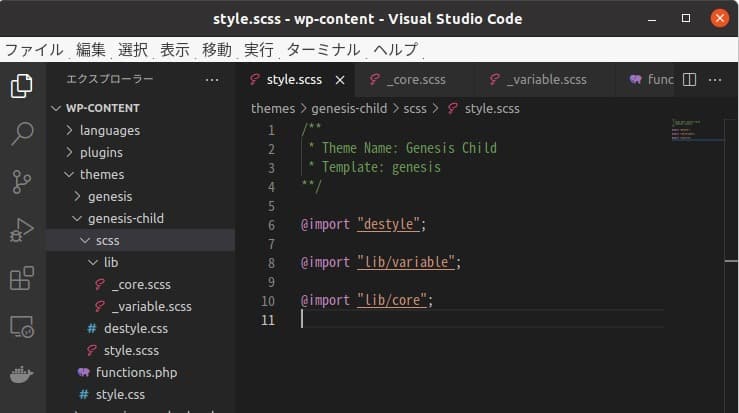739x413 pixels.
Task: Open the Docker view in activity bar
Action: (22, 374)
